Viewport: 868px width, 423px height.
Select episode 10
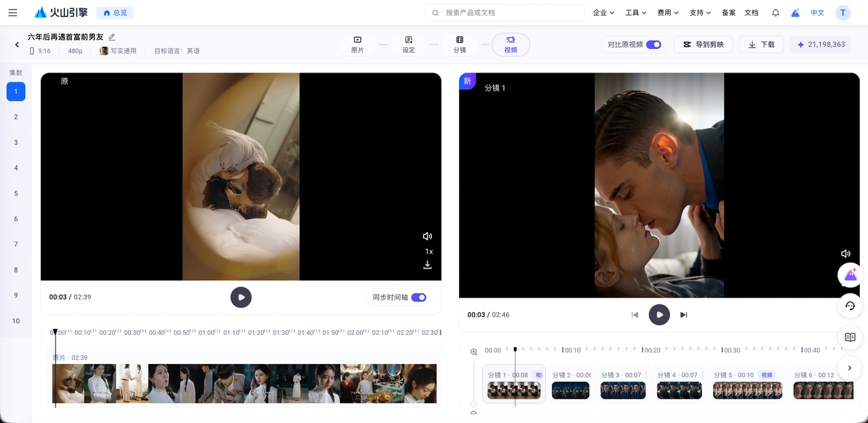pos(16,321)
